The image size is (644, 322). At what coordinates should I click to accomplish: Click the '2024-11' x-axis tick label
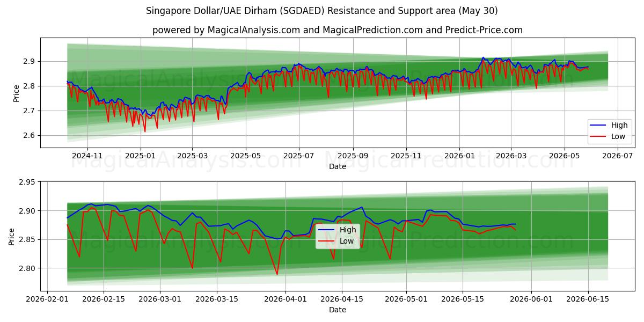tap(87, 156)
